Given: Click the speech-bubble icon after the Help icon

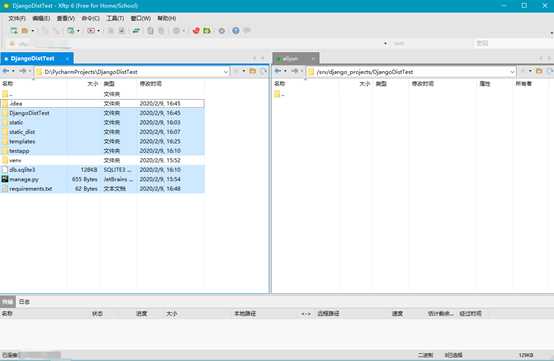Looking at the screenshot, I should [247, 31].
